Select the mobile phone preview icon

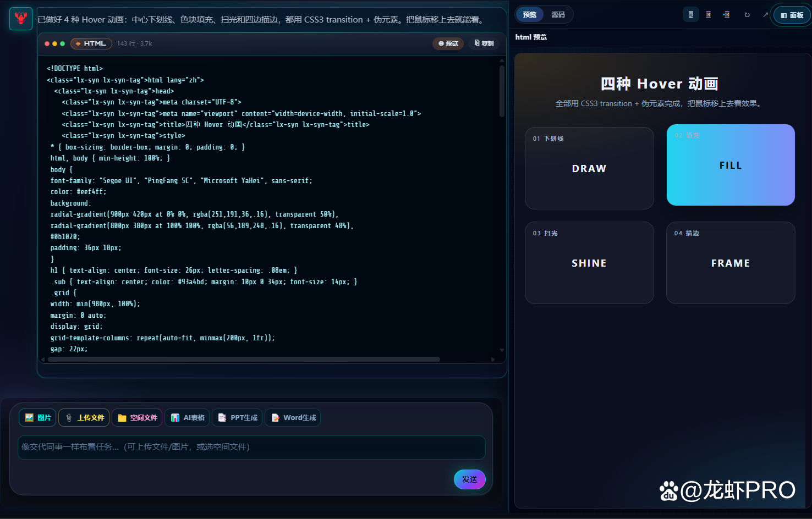709,14
